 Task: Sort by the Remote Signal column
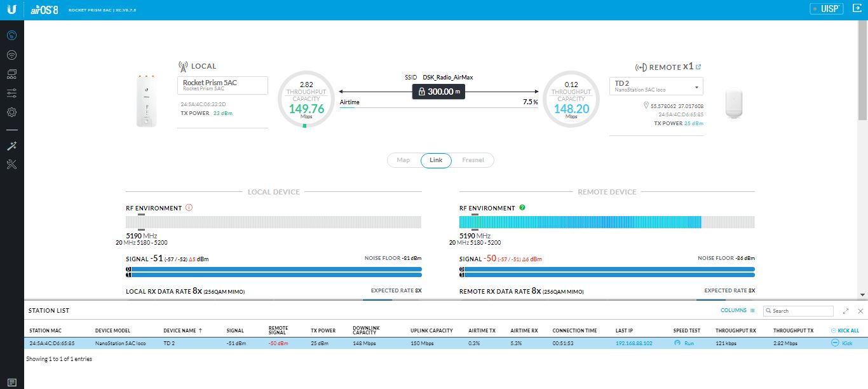point(278,331)
